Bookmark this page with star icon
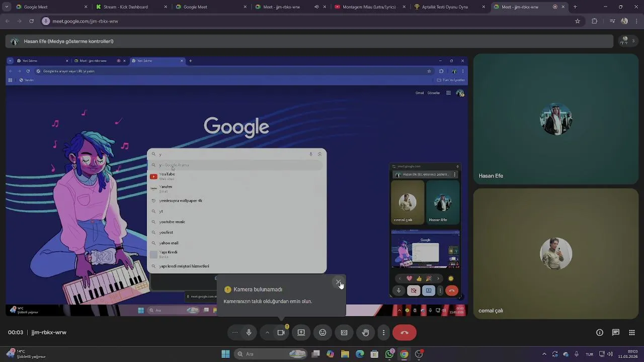The height and width of the screenshot is (362, 644). point(578,21)
